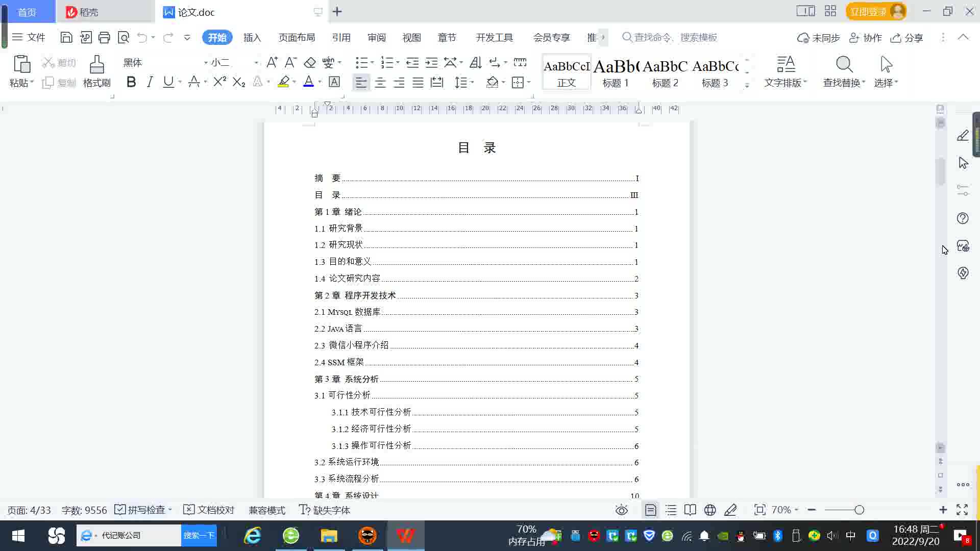Expand line spacing dropdown
The height and width of the screenshot is (551, 980).
pos(473,82)
